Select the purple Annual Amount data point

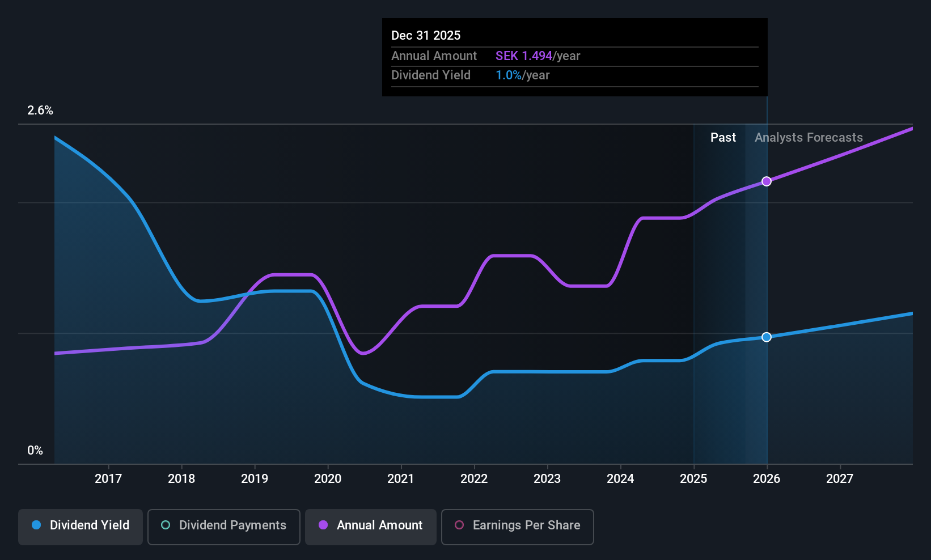click(767, 181)
